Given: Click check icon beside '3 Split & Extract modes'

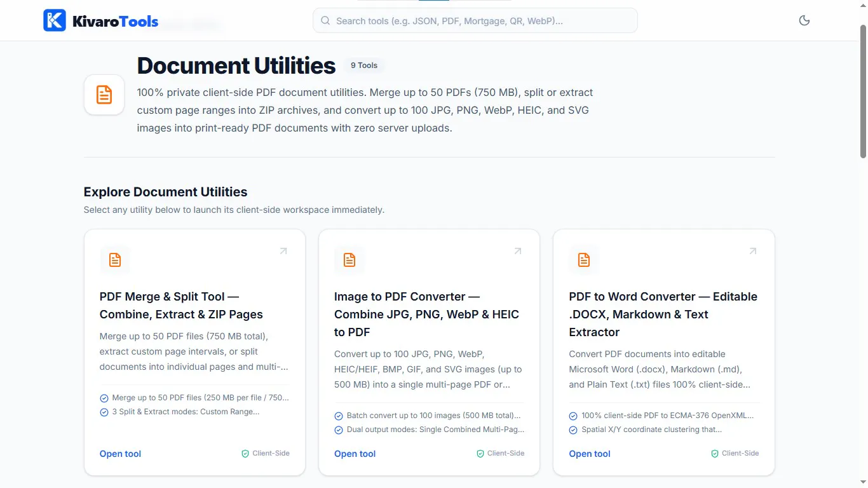Looking at the screenshot, I should (104, 412).
